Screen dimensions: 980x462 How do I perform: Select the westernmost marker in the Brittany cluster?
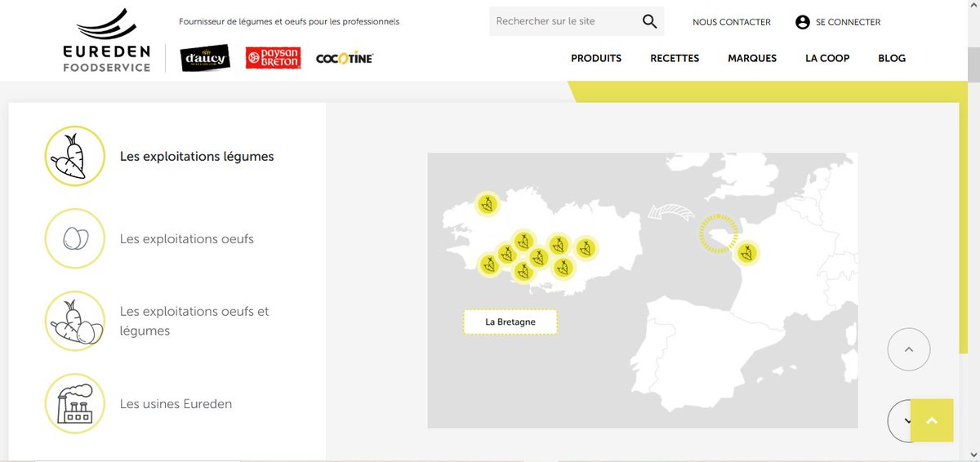coord(489,264)
